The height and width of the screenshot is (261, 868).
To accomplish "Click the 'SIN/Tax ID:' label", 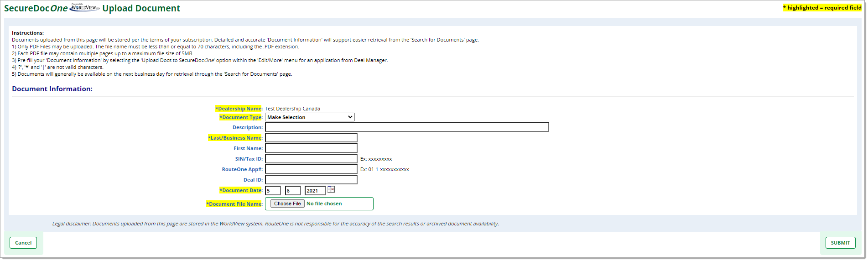I will (x=249, y=159).
